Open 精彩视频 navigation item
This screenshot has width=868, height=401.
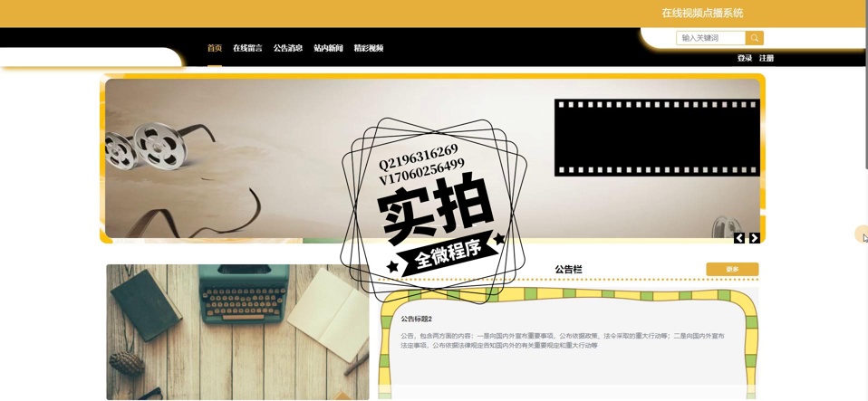pos(369,48)
